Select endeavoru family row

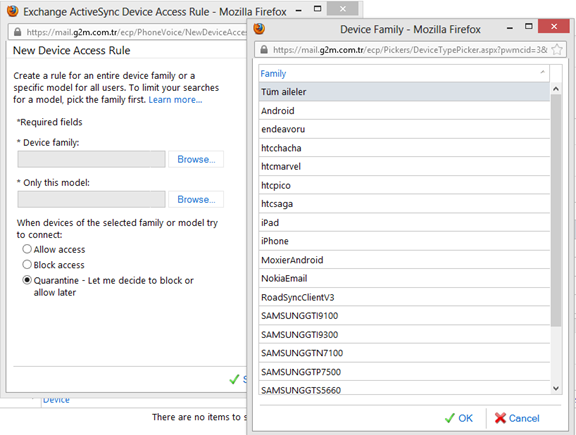404,129
